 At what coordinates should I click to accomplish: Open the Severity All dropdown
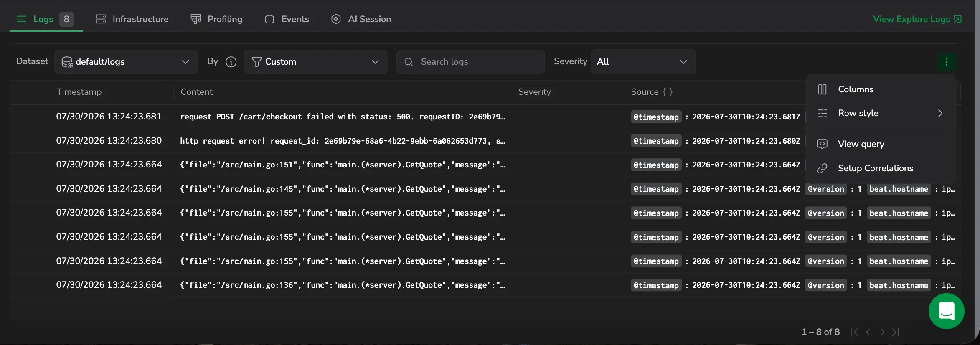tap(643, 62)
